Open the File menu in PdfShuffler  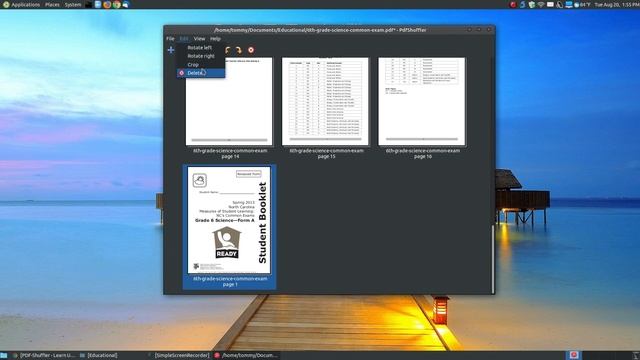click(x=170, y=39)
